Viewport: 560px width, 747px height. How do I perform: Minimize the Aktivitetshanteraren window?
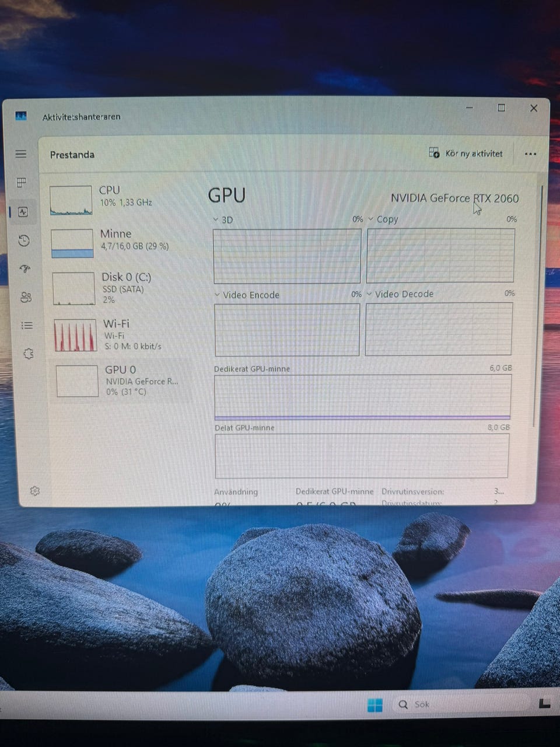pos(470,107)
